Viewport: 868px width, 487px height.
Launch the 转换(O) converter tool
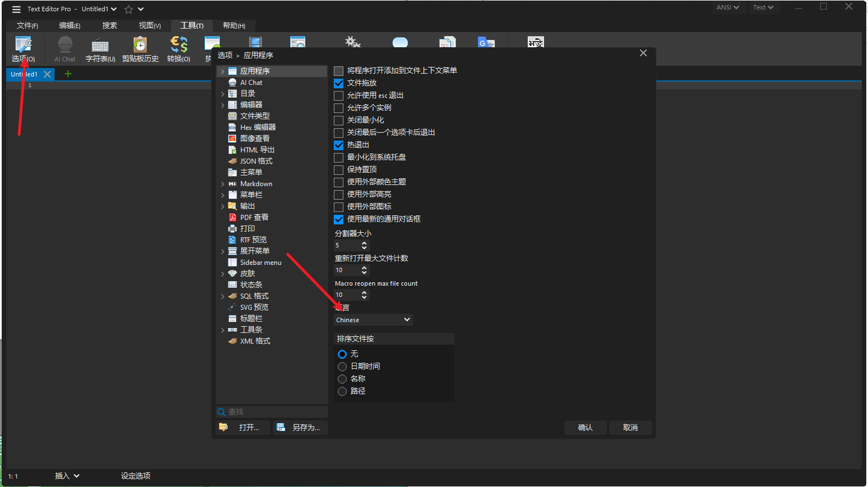(178, 48)
